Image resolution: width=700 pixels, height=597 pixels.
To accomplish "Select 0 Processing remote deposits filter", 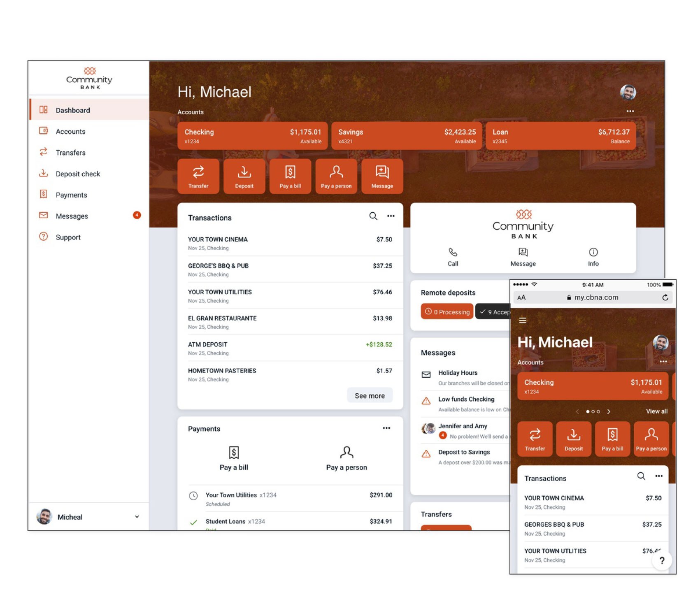I will (x=447, y=311).
